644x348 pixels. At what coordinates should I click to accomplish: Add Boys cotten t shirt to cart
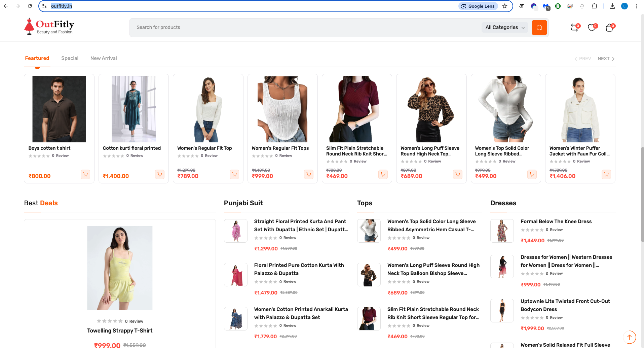click(x=85, y=174)
